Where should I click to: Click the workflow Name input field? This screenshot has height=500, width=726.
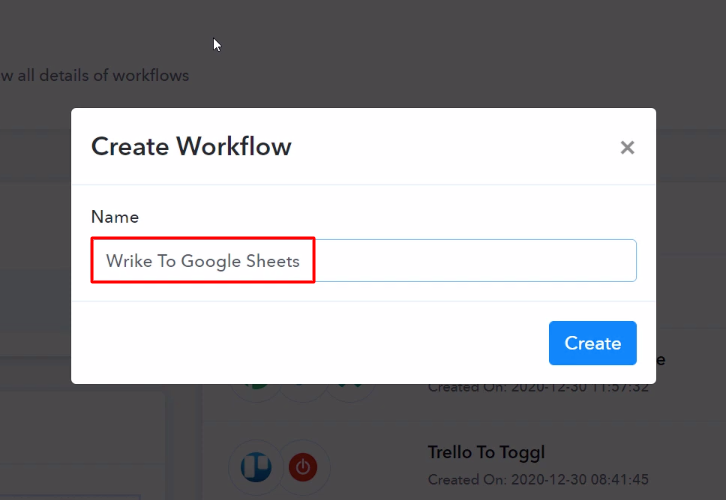(x=364, y=260)
